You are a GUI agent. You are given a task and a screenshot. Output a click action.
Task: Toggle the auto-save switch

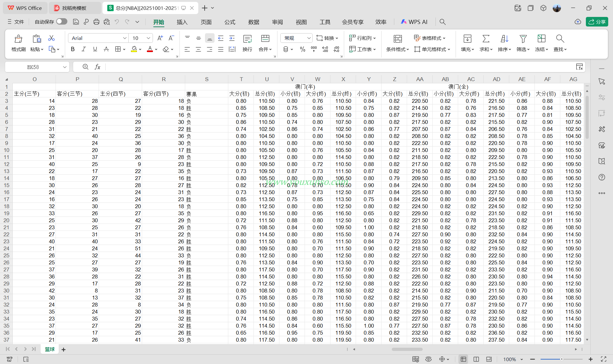click(x=62, y=21)
